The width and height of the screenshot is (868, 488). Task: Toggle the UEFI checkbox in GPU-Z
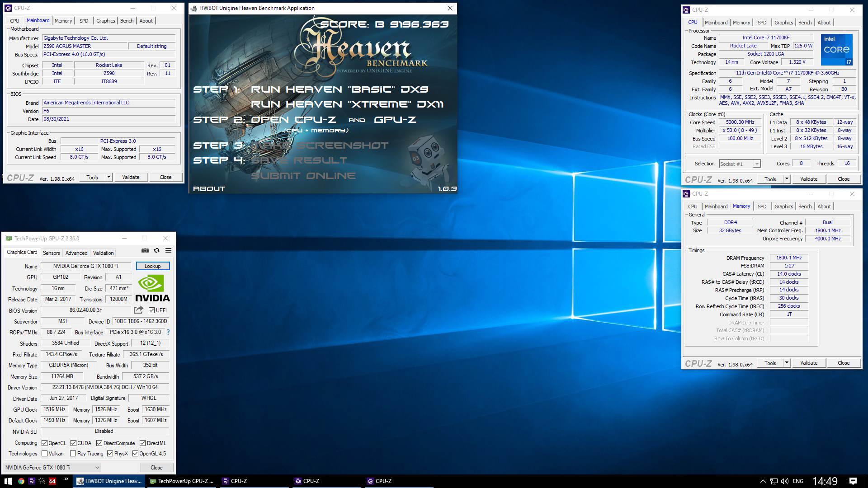click(151, 310)
